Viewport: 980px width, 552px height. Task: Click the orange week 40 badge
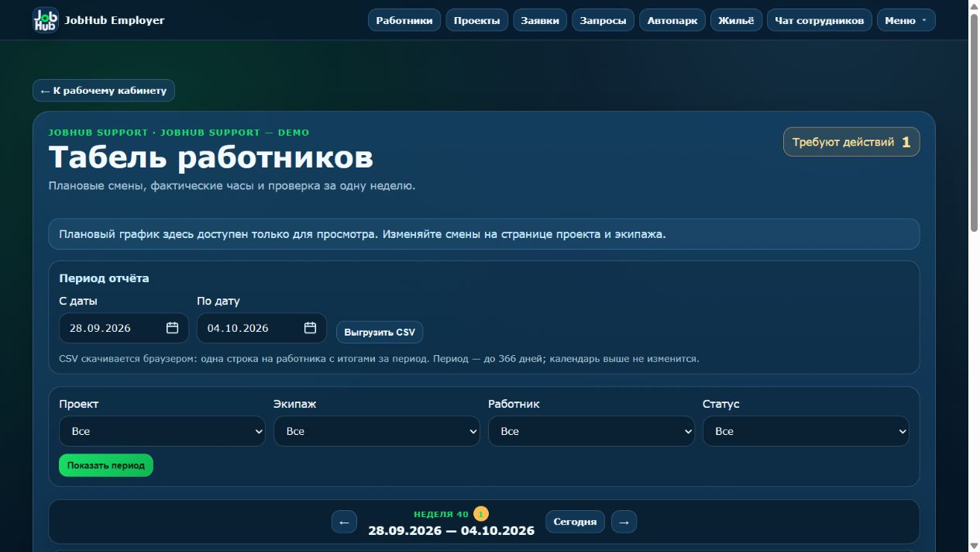pyautogui.click(x=480, y=514)
